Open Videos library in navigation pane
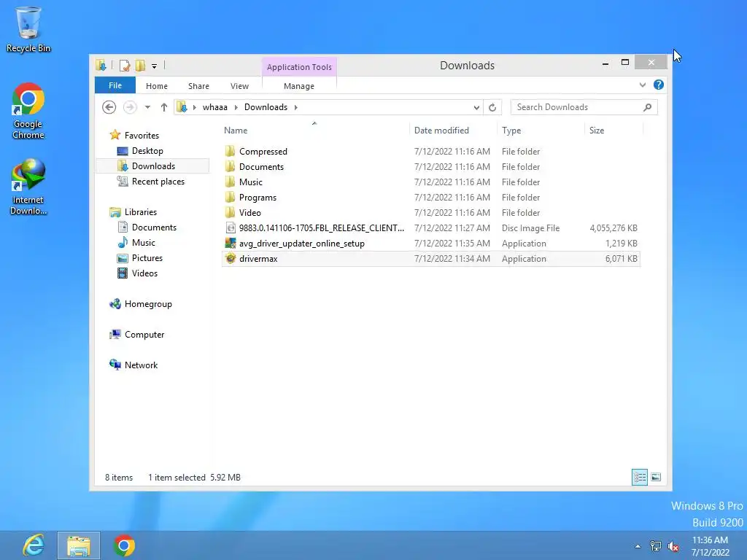This screenshot has width=747, height=560. [144, 273]
